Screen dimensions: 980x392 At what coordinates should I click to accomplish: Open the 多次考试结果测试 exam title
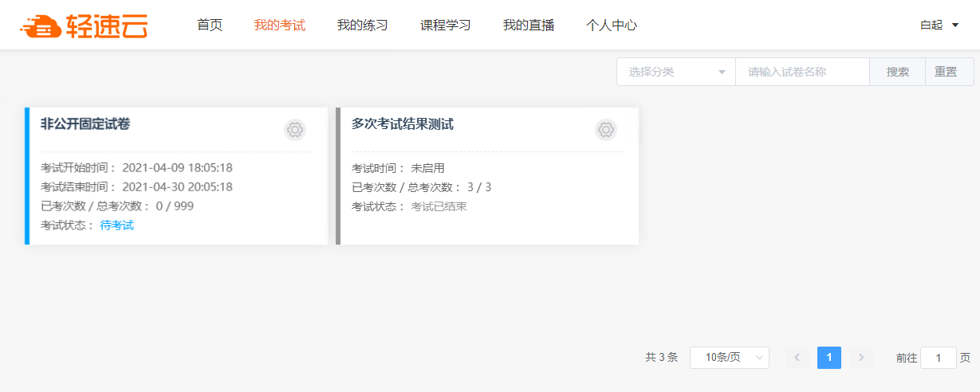403,123
